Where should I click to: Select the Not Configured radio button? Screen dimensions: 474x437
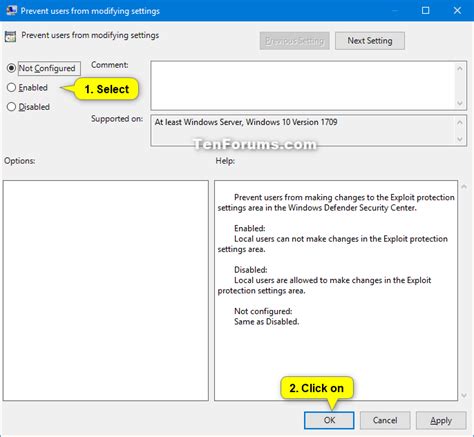tap(11, 68)
